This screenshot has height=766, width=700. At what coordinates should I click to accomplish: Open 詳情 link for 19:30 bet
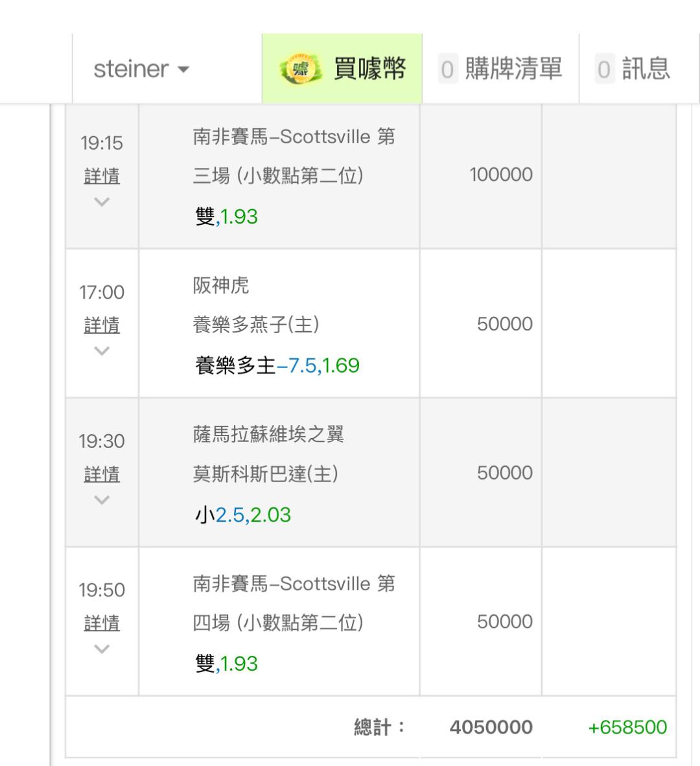102,474
